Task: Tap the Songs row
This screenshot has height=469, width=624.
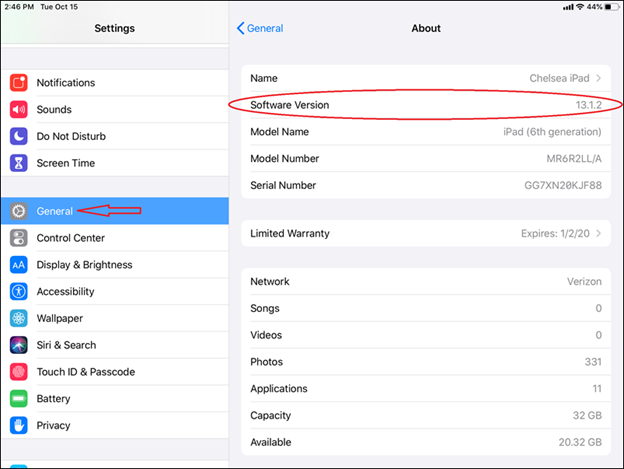Action: pyautogui.click(x=426, y=308)
